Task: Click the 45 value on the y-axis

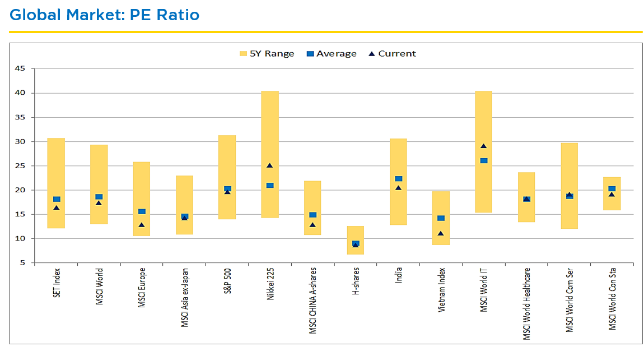Action: click(x=20, y=68)
